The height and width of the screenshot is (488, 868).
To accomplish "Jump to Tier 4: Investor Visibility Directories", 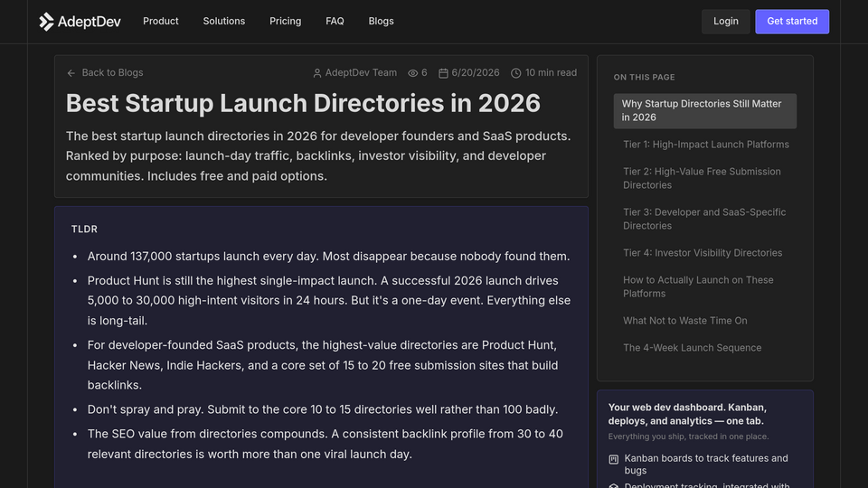I will tap(703, 253).
